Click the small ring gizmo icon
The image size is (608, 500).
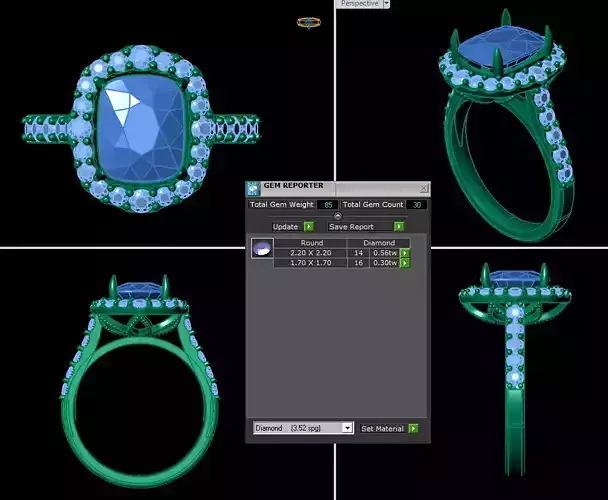tap(309, 22)
